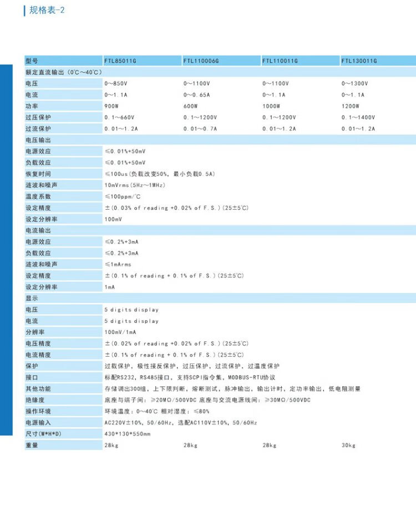Viewport: 416px width, 532px height.
Task: Select the FTL110006G model column header
Action: (x=201, y=61)
